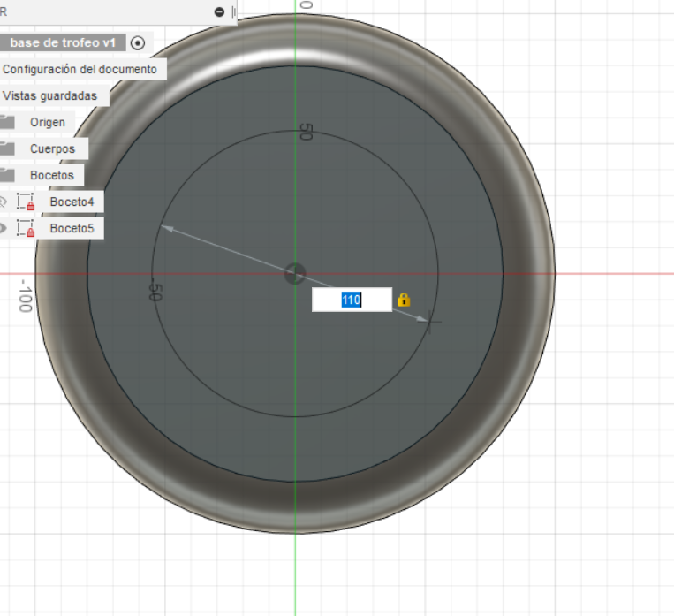
Task: Click the sketch icon of Boceto5
Action: tap(26, 228)
